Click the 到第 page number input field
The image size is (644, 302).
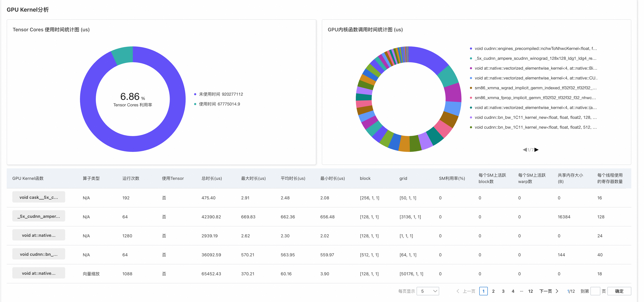pos(595,291)
